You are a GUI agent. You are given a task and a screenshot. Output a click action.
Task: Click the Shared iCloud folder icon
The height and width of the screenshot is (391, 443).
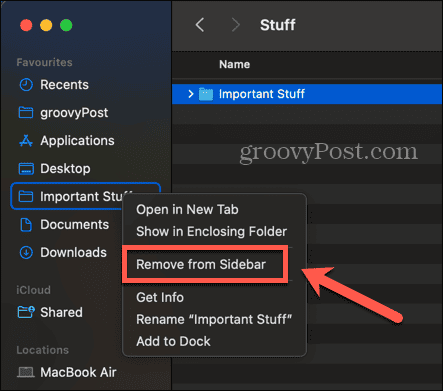tap(26, 312)
